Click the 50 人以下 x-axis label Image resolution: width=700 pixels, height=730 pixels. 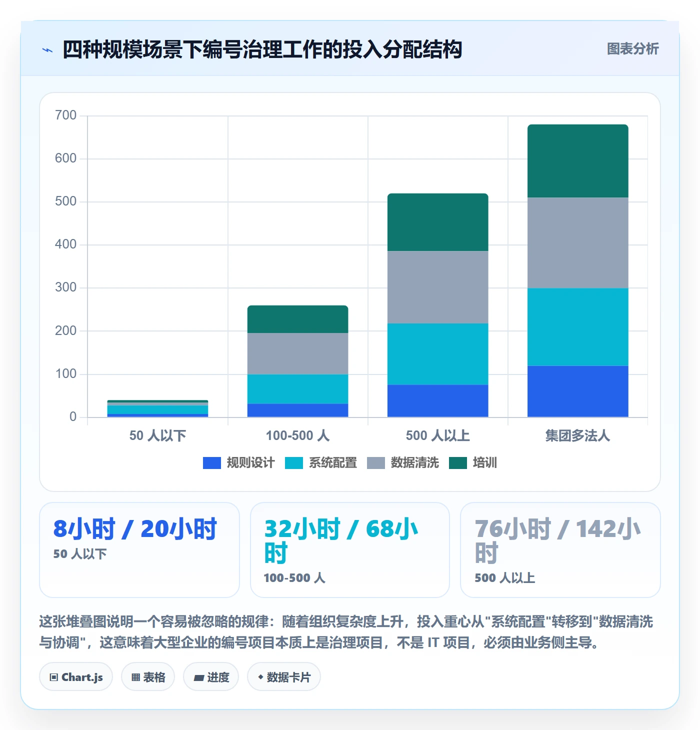158,435
